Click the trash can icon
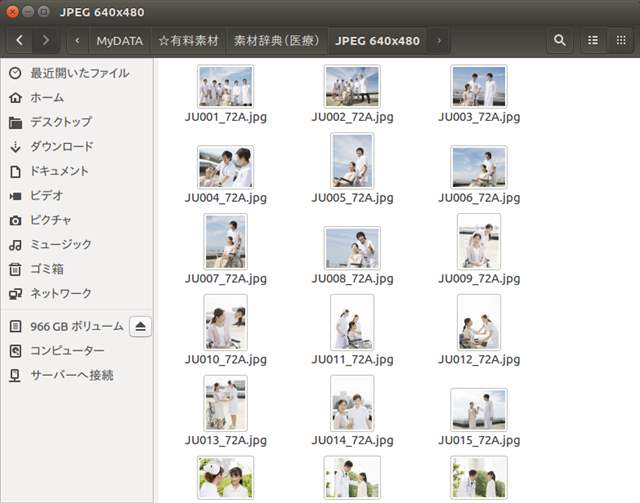 (x=16, y=269)
